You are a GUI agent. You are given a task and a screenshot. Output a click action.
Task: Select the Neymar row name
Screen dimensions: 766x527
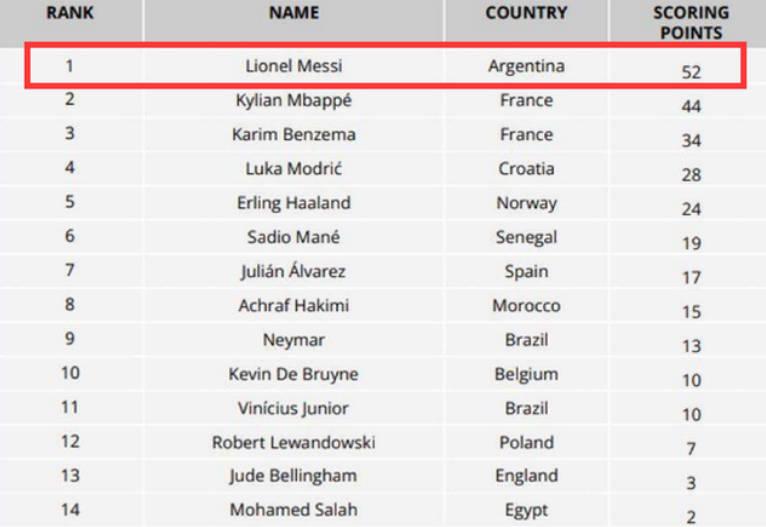click(x=294, y=340)
